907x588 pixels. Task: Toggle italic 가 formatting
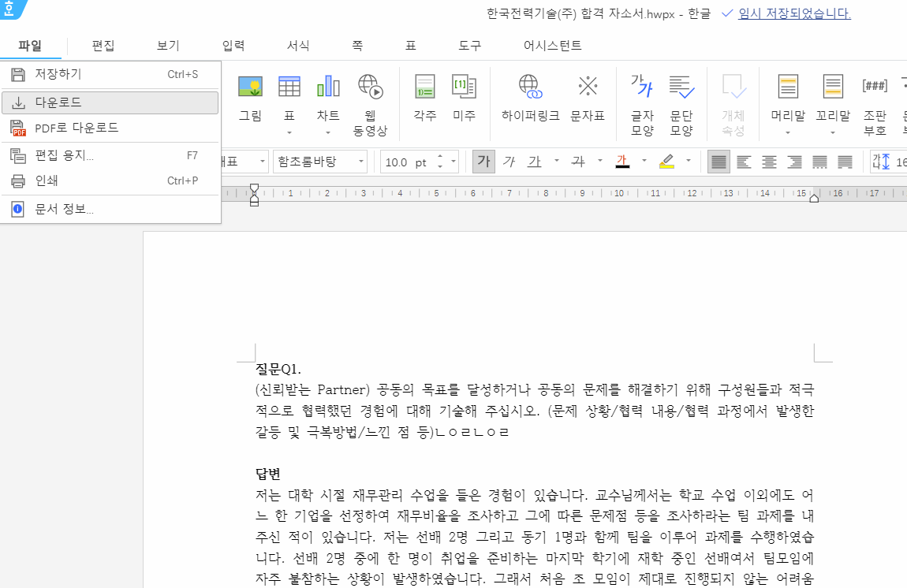coord(509,162)
